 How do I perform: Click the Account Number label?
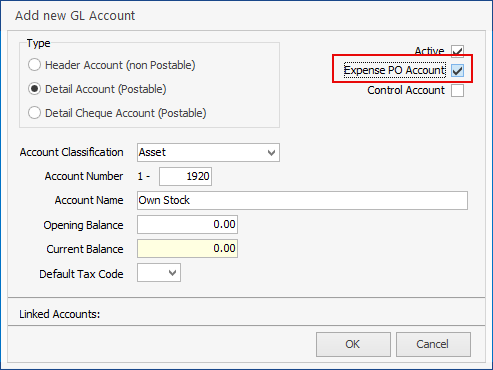[84, 176]
